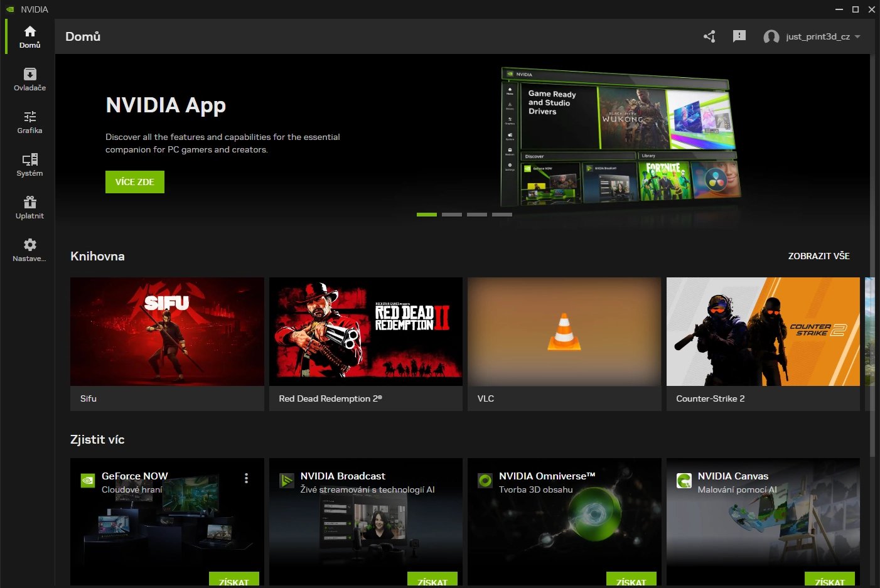Click the VÍCE ZDE button
The width and height of the screenshot is (880, 588).
coord(135,182)
